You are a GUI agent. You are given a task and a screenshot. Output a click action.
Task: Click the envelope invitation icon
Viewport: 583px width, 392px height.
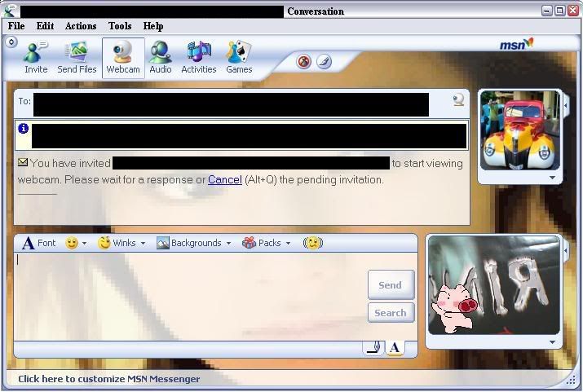tap(23, 162)
